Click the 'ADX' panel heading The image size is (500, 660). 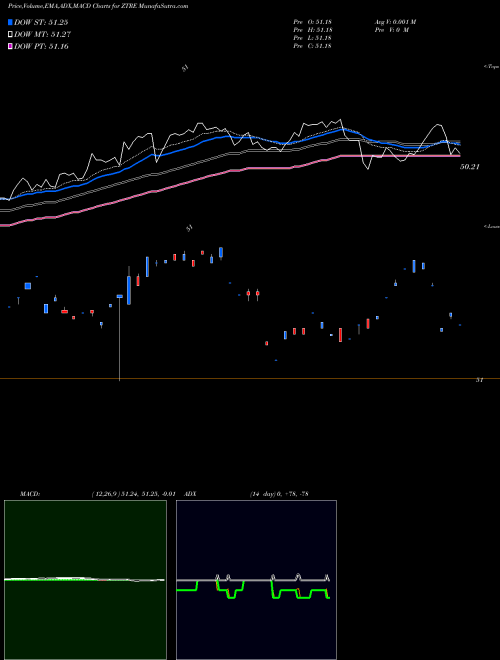tap(191, 494)
